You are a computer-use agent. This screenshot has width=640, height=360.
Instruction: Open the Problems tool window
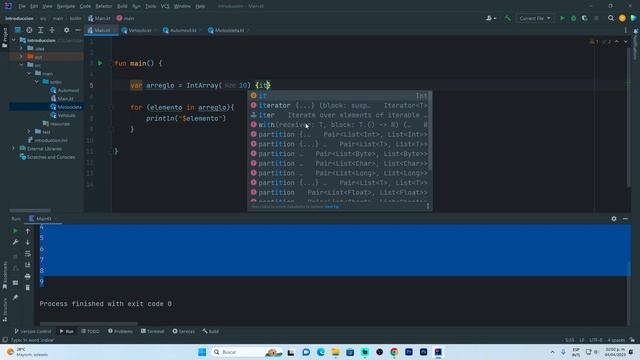[x=120, y=331]
